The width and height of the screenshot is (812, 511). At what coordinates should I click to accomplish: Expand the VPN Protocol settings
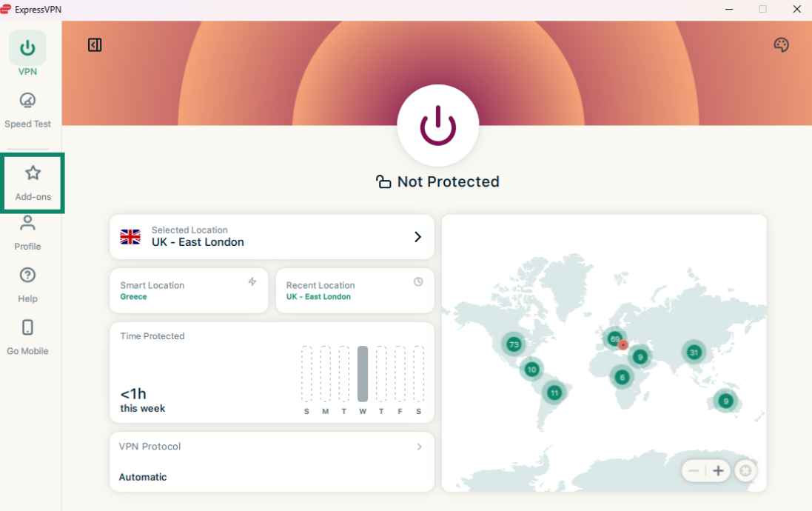[x=419, y=447]
